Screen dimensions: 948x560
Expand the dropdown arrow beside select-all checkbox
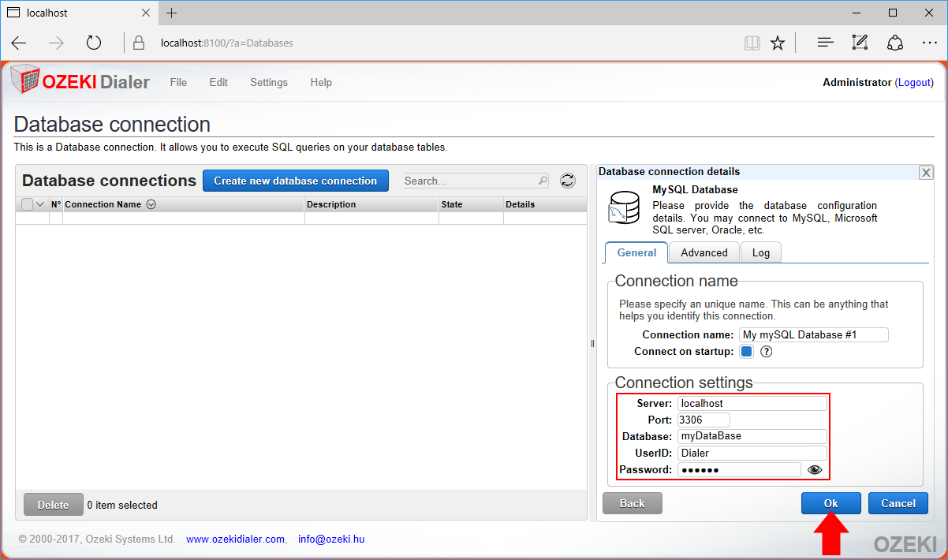pyautogui.click(x=40, y=204)
